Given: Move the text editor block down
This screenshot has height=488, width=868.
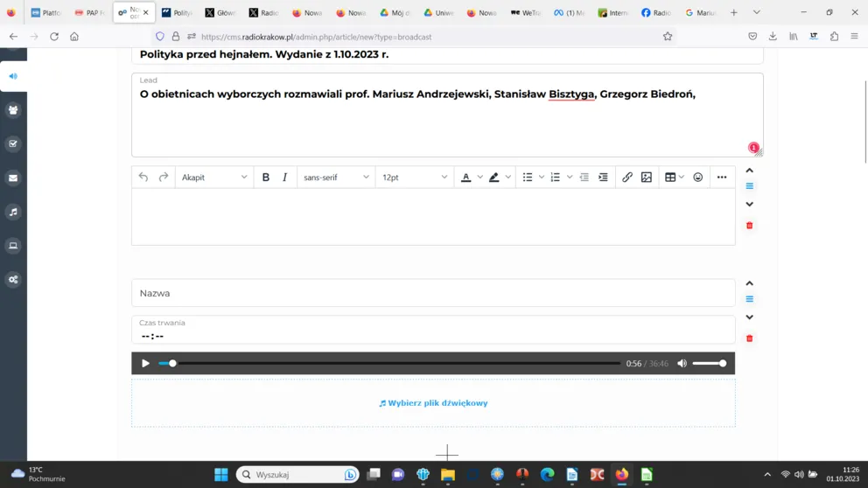Looking at the screenshot, I should 750,204.
